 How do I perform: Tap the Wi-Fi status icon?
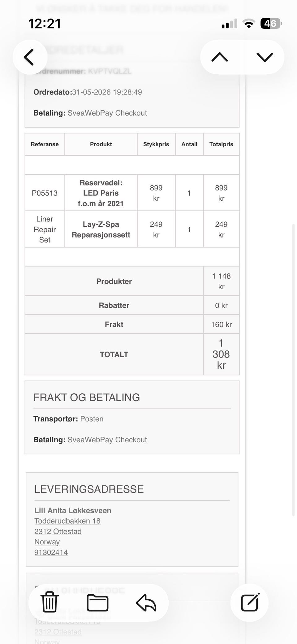[x=248, y=24]
